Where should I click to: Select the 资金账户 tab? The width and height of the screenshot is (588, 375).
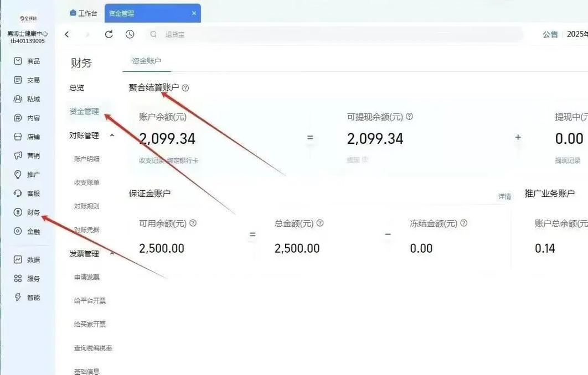pos(146,61)
